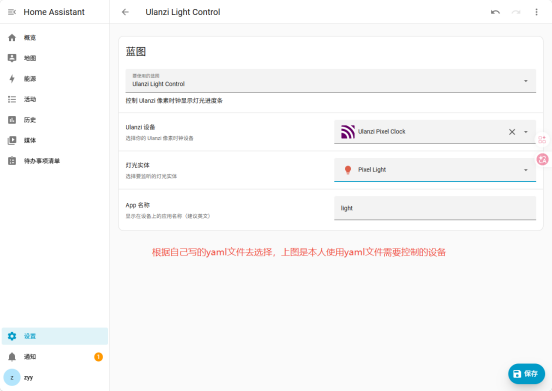Open the three-dot overflow menu
The height and width of the screenshot is (391, 552).
(x=536, y=12)
